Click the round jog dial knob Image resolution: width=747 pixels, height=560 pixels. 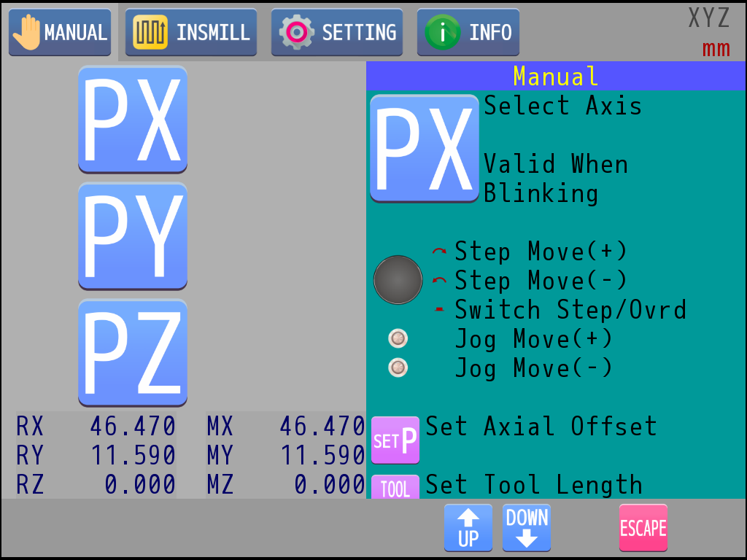point(398,280)
